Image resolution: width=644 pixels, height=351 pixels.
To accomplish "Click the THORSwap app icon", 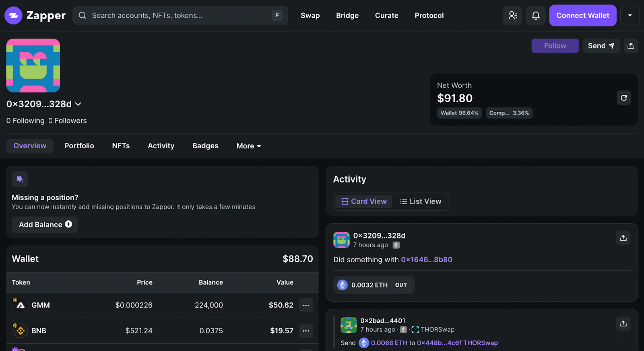I will point(415,330).
